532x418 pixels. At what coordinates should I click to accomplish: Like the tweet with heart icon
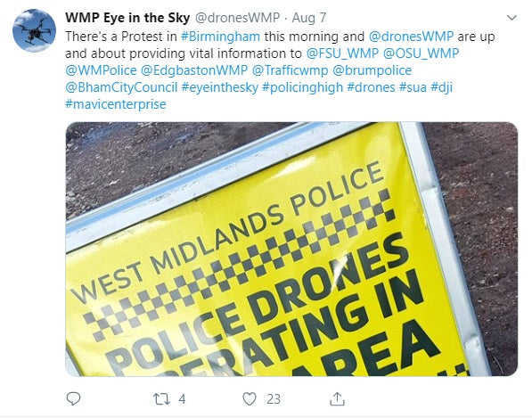click(250, 399)
